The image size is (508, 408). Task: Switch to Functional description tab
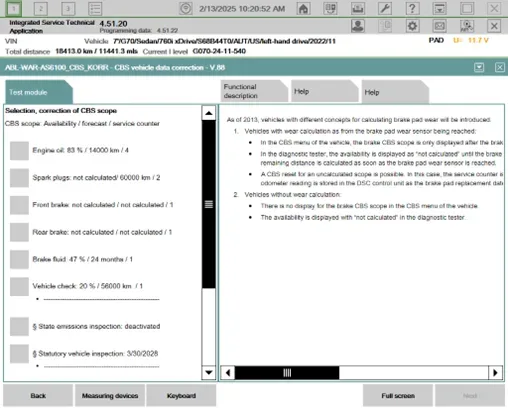tap(253, 91)
